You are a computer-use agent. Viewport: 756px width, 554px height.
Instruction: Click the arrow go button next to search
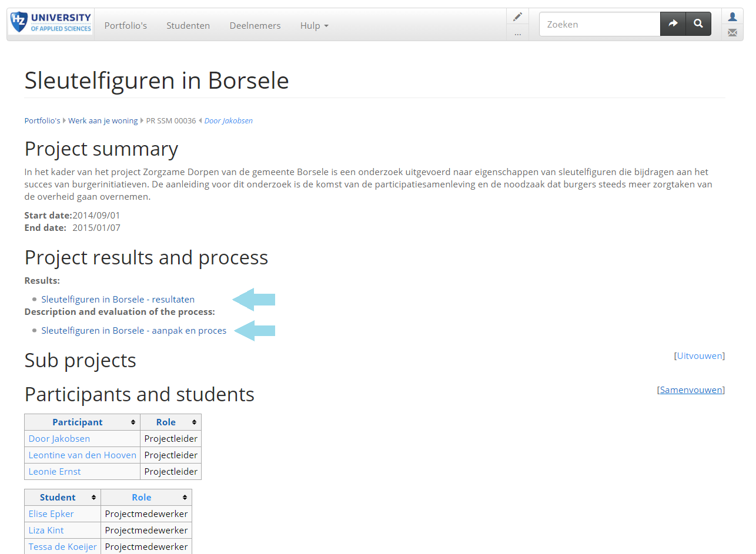pos(673,24)
